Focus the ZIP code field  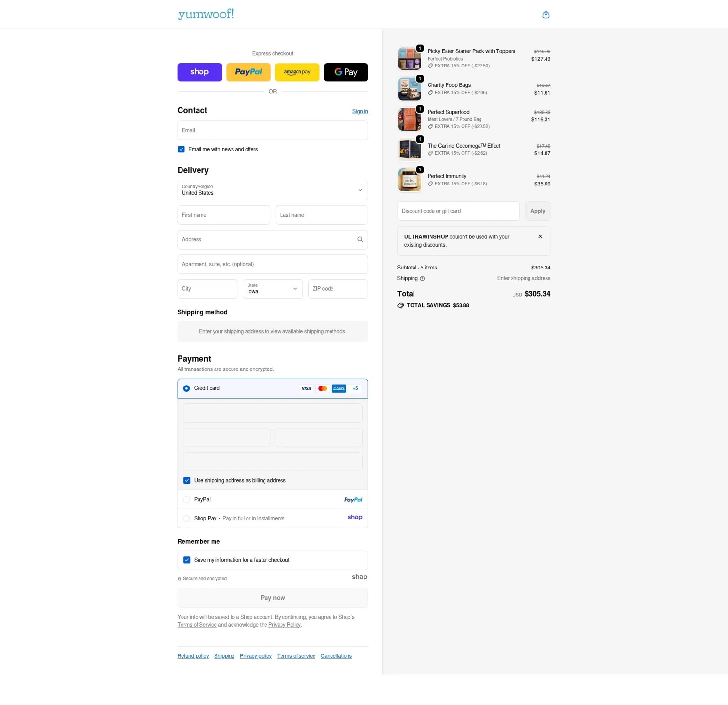coord(338,289)
